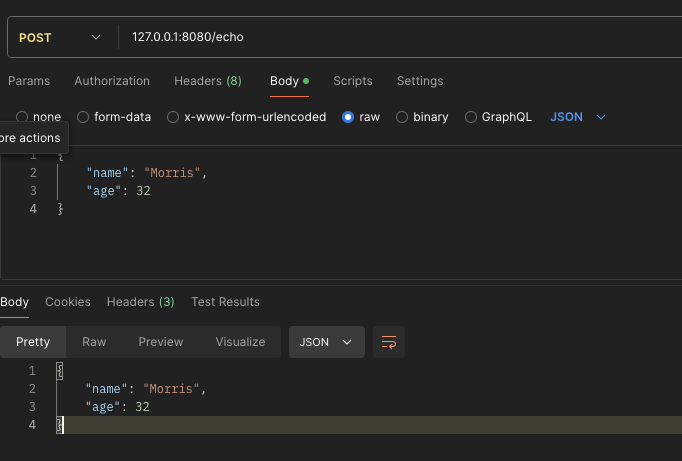682x461 pixels.
Task: Select the none body type radio
Action: point(22,117)
